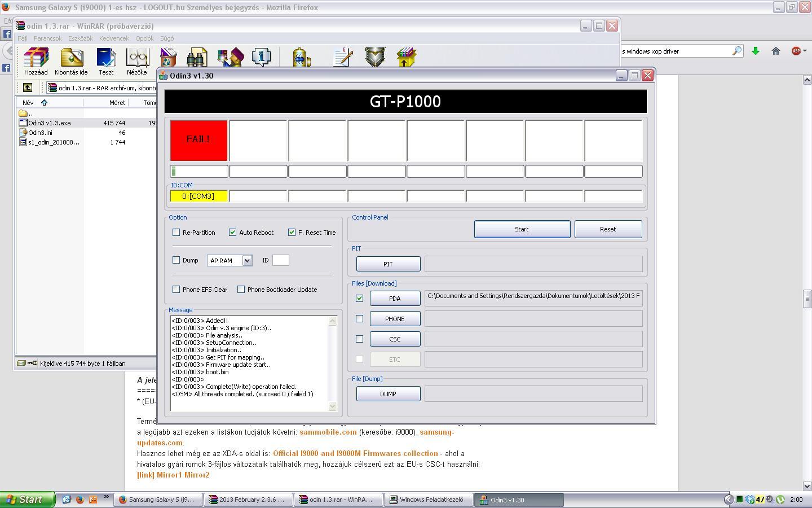Image resolution: width=812 pixels, height=508 pixels.
Task: Click the up-one-level arrow icon in WinRAR
Action: click(28, 87)
